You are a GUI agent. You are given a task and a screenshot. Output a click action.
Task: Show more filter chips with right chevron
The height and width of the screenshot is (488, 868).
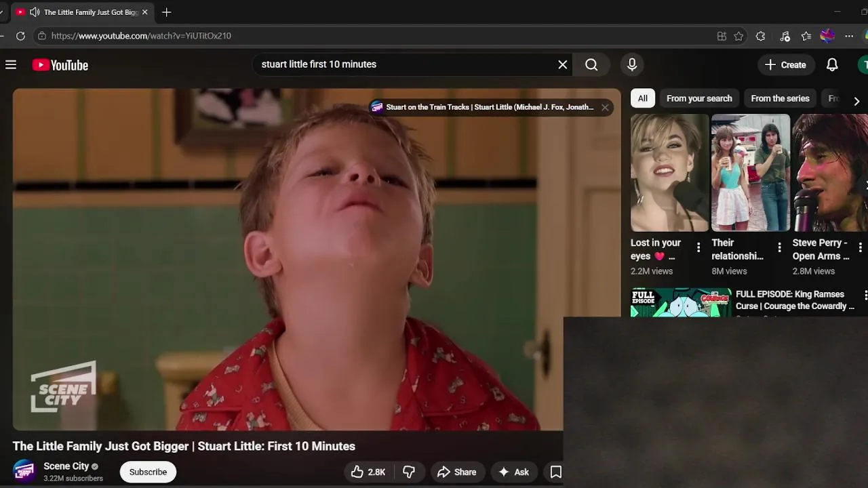coord(856,101)
